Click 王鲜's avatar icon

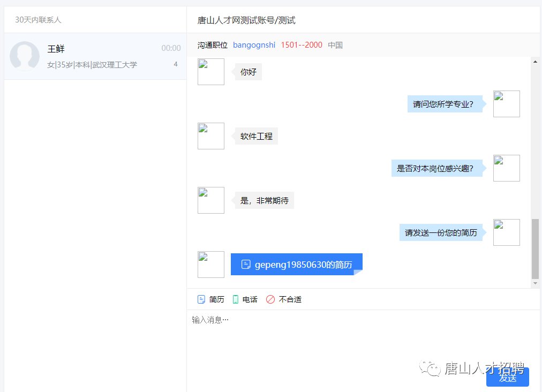(25, 56)
